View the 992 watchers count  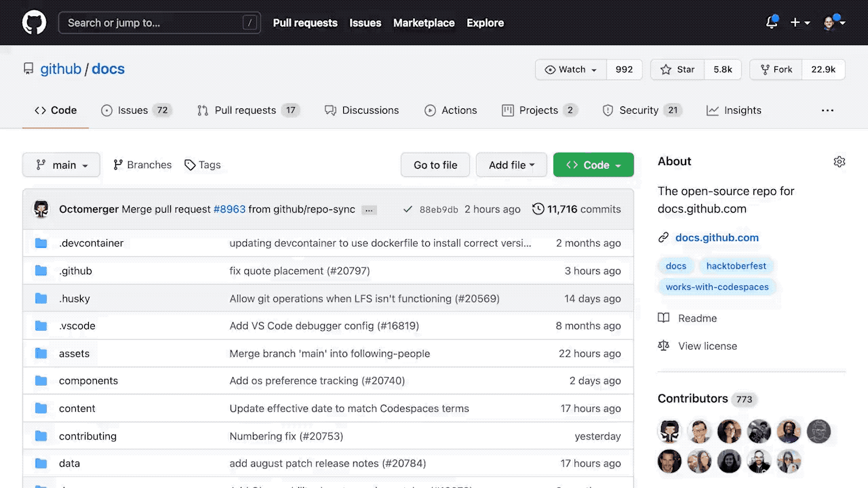click(x=624, y=70)
